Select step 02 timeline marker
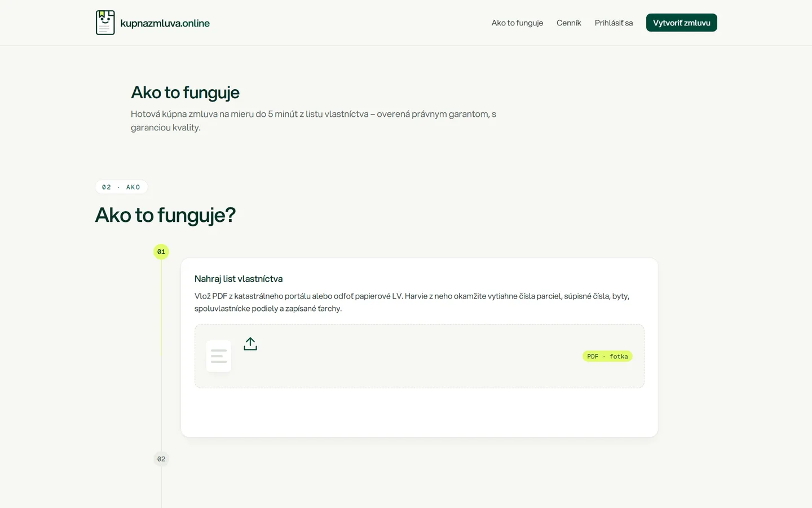Screen dimensions: 812x508 pos(161,459)
